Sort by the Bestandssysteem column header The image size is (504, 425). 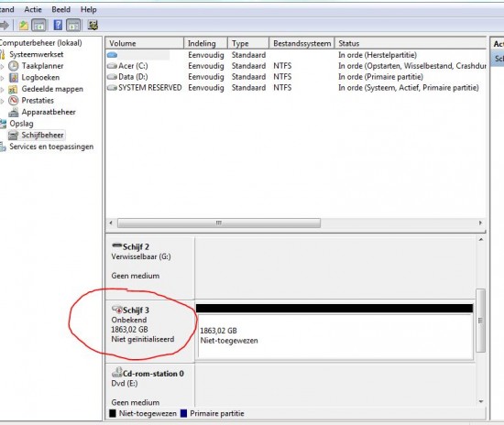pos(301,43)
